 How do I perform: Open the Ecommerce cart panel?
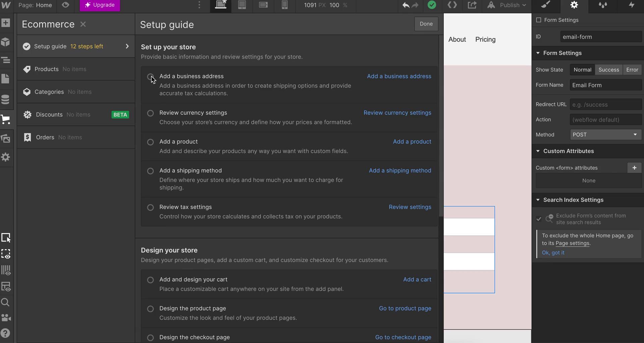(6, 119)
